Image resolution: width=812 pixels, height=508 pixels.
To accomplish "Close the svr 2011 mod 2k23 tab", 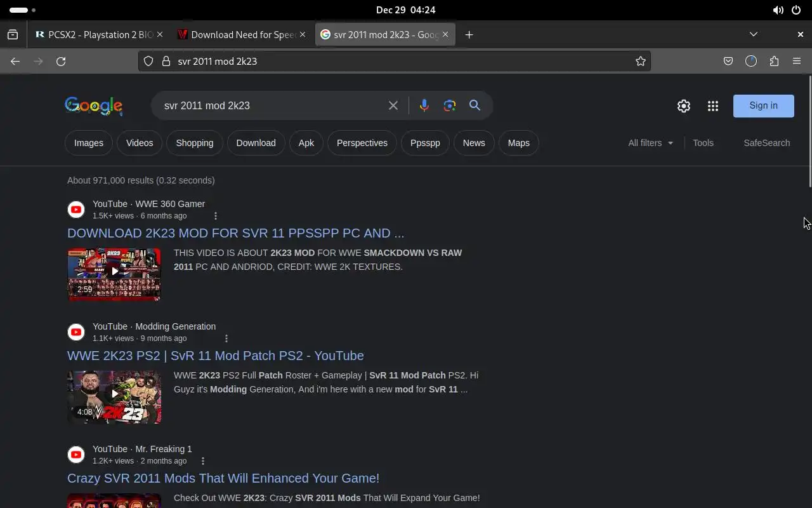I will click(445, 34).
